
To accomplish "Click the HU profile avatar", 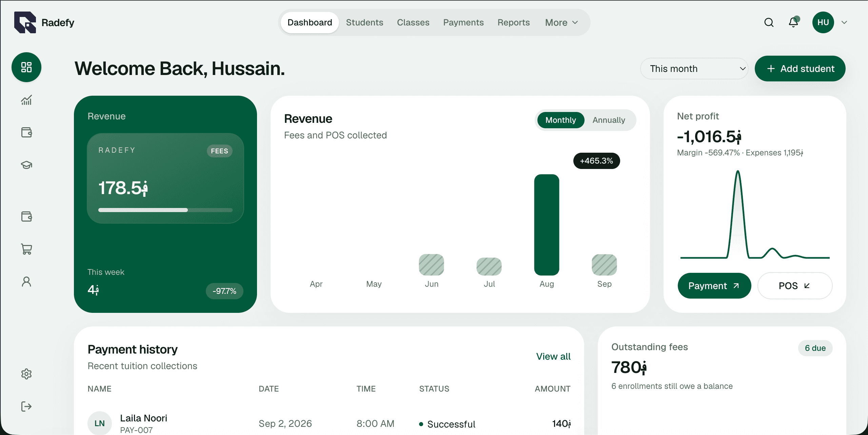I will 823,22.
